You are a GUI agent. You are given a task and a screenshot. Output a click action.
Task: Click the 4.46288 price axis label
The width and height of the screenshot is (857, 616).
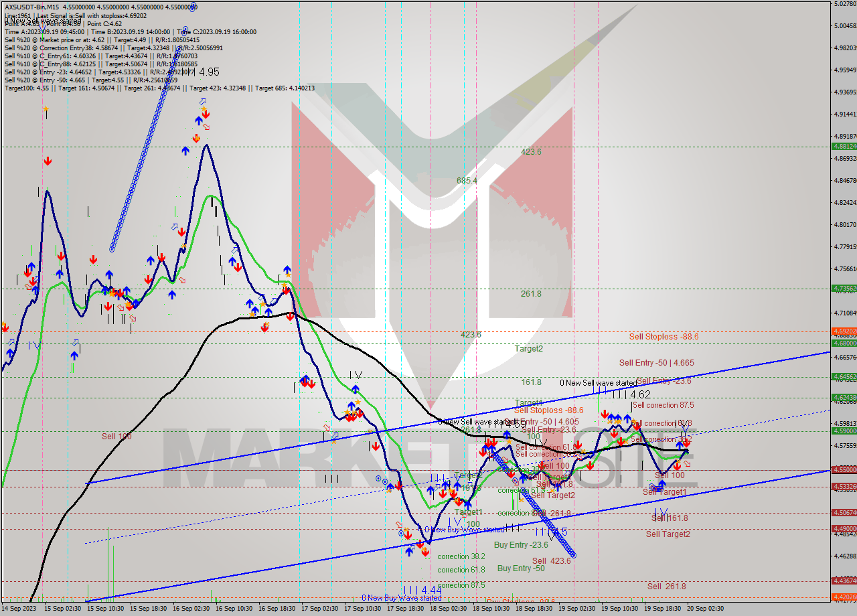pyautogui.click(x=844, y=556)
